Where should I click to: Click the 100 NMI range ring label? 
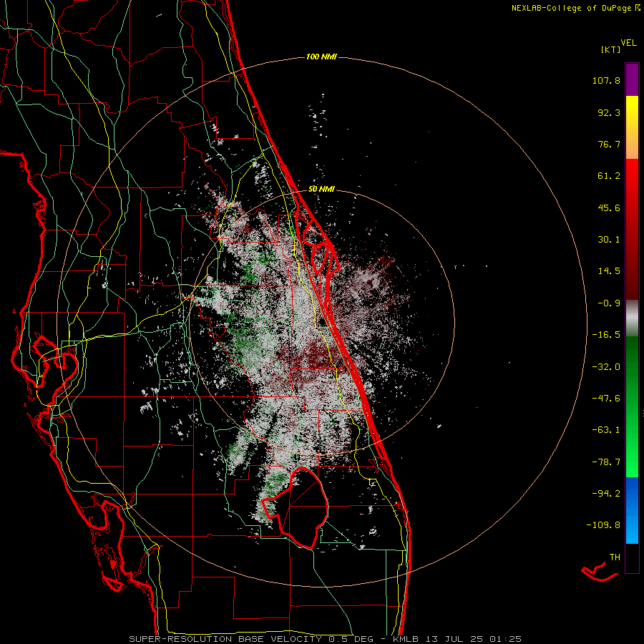point(321,57)
